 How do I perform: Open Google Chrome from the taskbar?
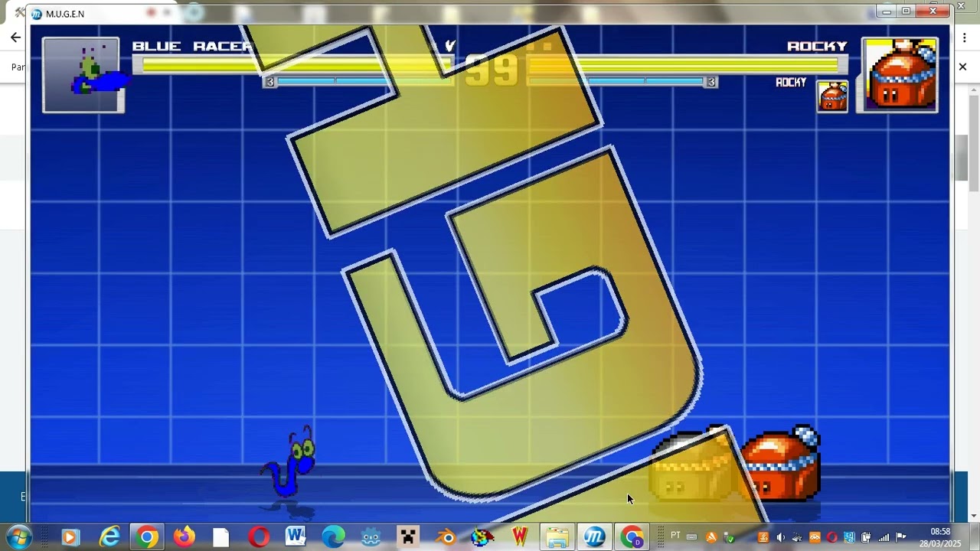(x=147, y=537)
